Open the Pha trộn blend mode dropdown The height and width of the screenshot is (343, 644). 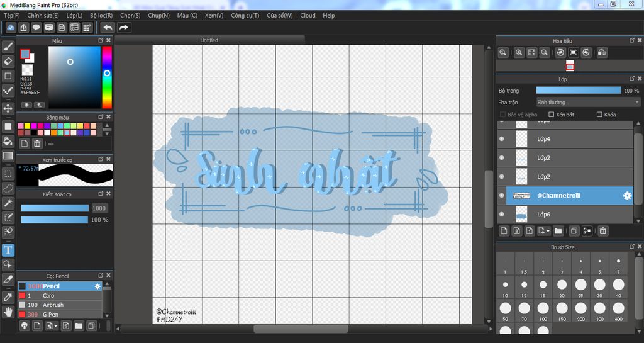[588, 103]
